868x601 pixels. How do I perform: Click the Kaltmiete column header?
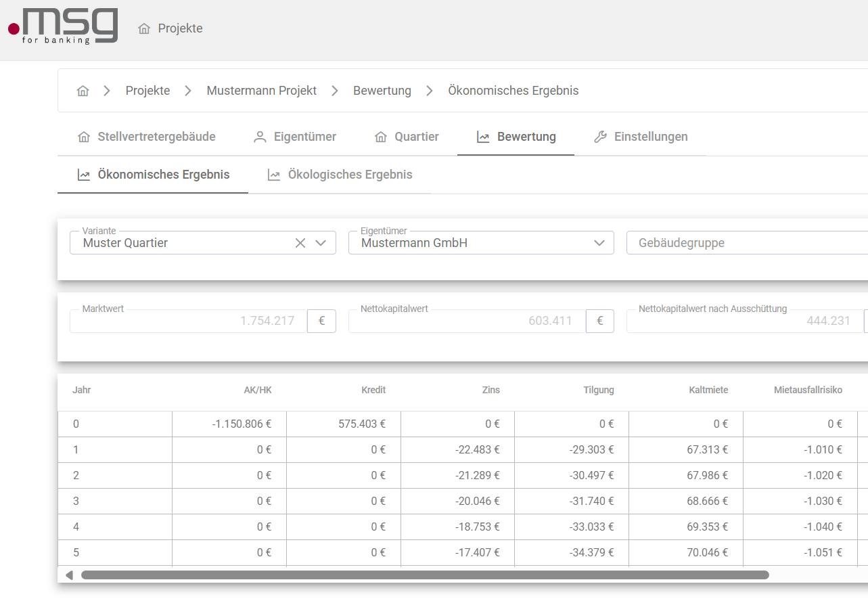click(x=708, y=390)
